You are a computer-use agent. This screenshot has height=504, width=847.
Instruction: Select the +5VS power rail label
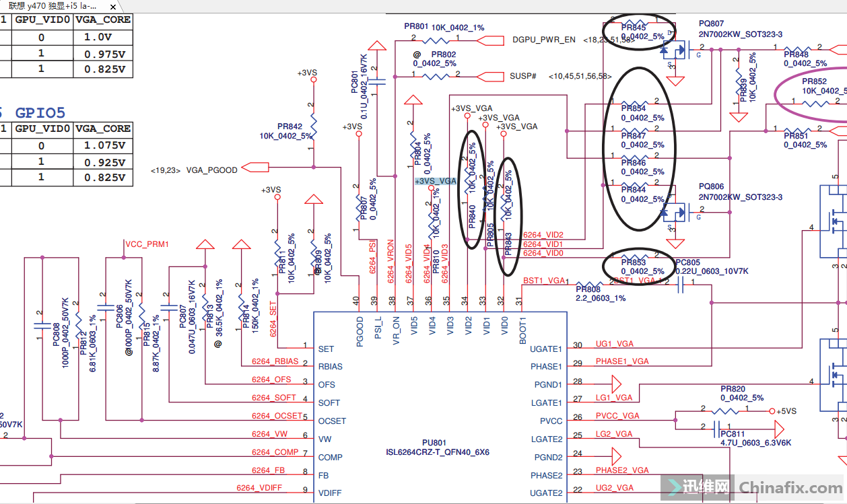pyautogui.click(x=786, y=410)
